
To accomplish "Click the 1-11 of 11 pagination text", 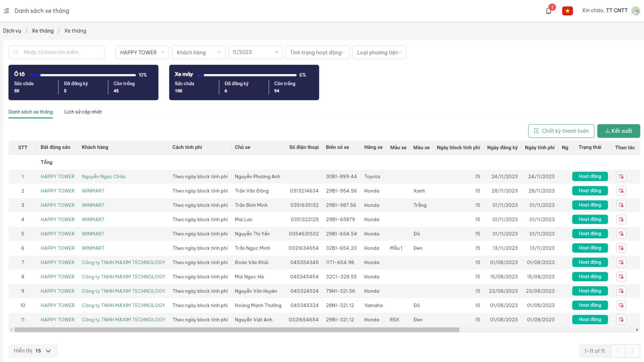I will (x=594, y=351).
